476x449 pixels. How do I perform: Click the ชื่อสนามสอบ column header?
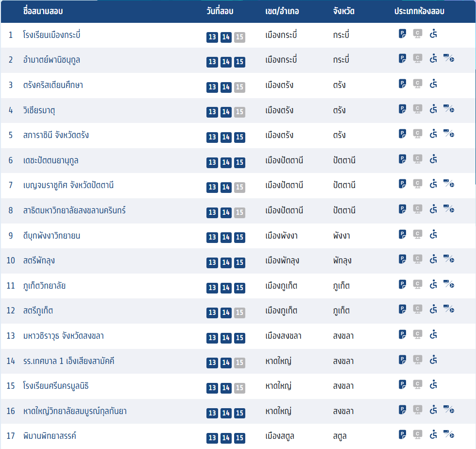43,11
